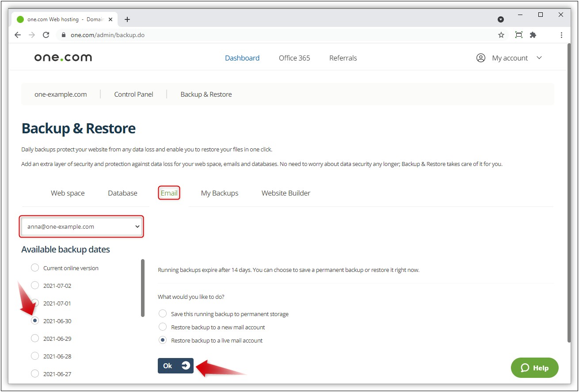
Task: Click the Ok button
Action: [x=175, y=366]
